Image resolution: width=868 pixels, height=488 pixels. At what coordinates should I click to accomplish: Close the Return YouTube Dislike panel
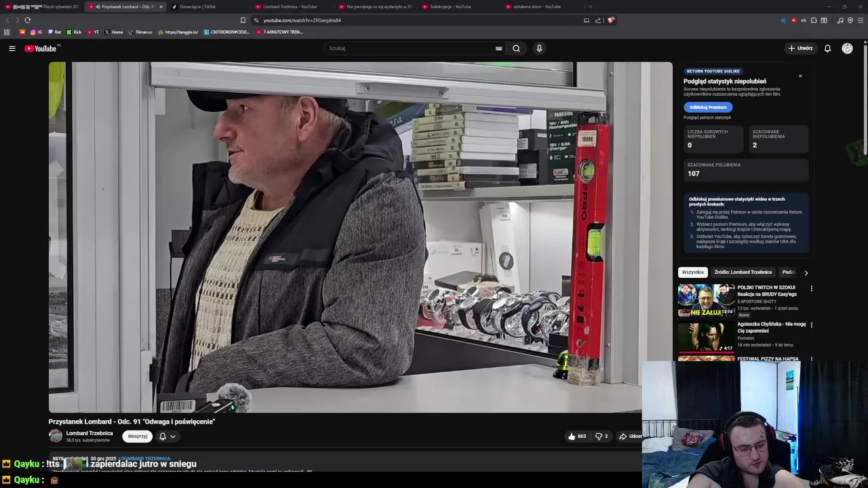point(800,76)
